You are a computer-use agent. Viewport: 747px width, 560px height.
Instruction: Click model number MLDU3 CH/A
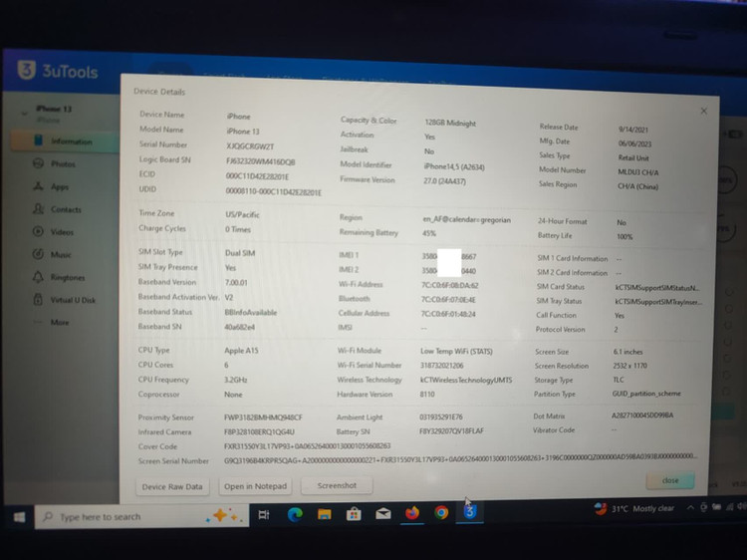637,172
